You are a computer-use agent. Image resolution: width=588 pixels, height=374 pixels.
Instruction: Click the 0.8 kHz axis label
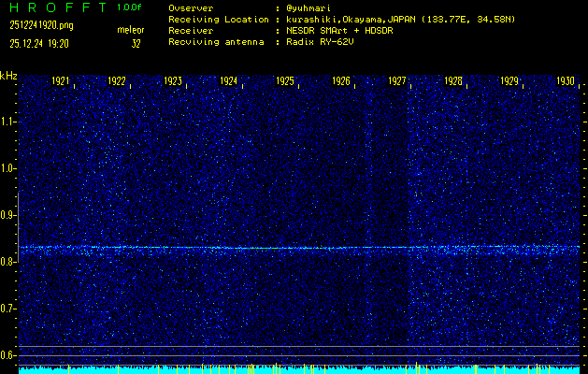pos(7,262)
